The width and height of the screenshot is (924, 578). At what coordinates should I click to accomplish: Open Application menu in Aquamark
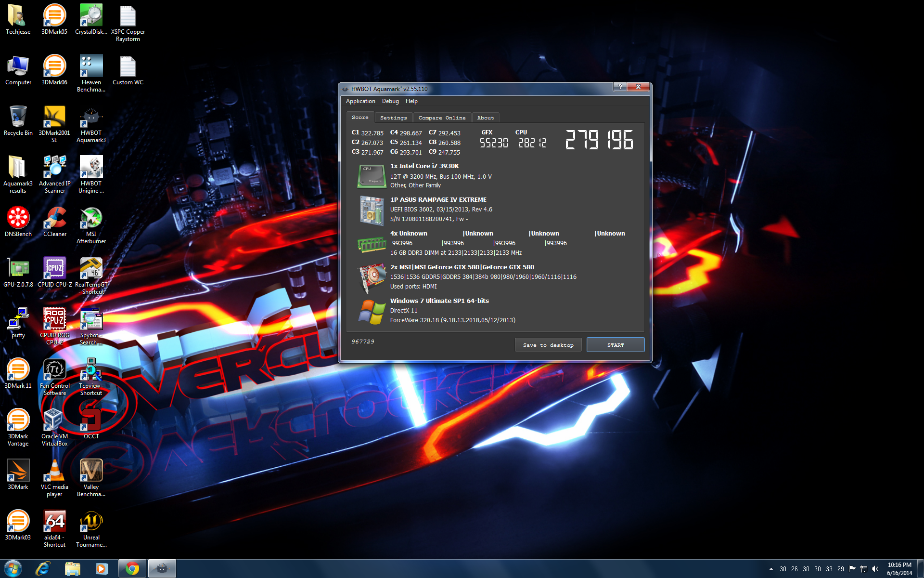pos(360,101)
